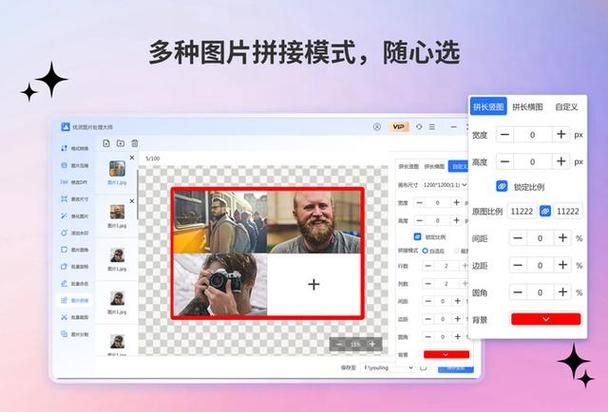Open the red 背景 swatch in the app's settings panel
Viewport: 608px width, 412px height.
click(446, 354)
